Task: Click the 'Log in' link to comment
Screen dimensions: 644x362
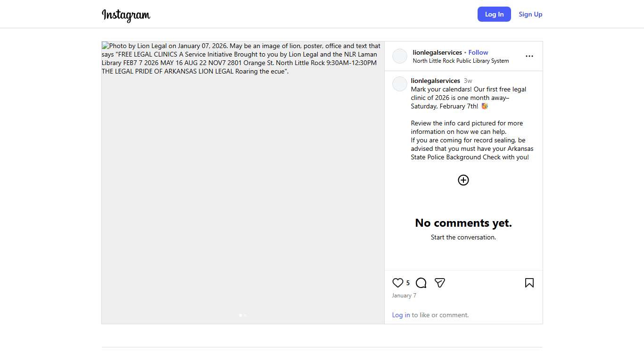Action: pos(401,315)
